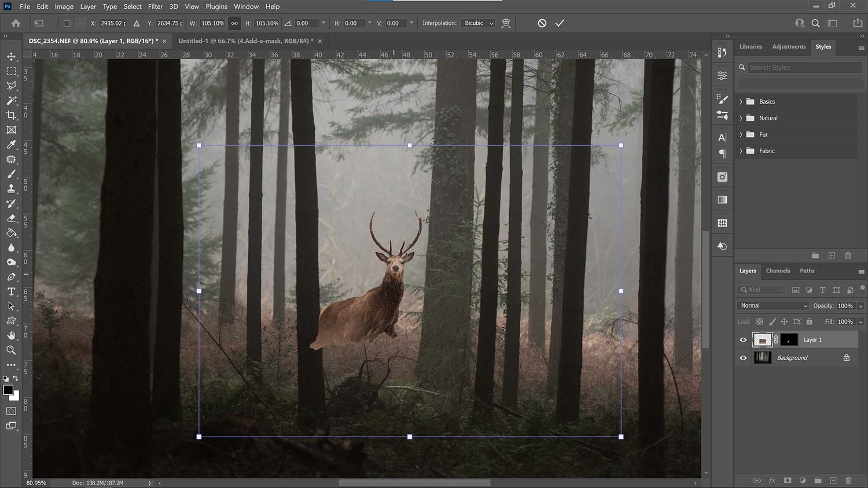The width and height of the screenshot is (868, 488).
Task: Commit the transform with the checkmark
Action: coord(560,23)
